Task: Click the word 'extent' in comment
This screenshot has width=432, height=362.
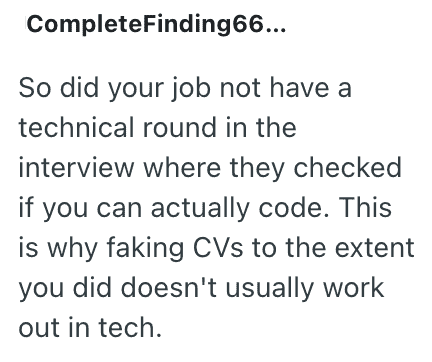Action: tap(374, 248)
